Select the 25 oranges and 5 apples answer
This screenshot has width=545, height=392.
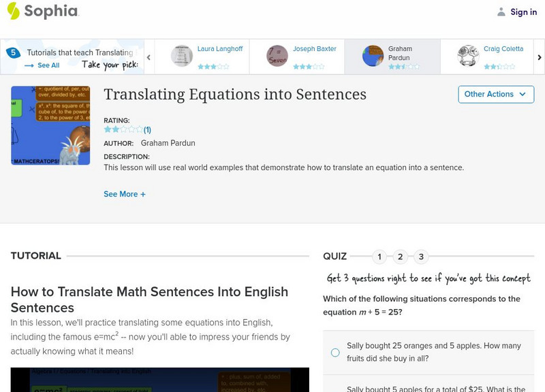click(335, 353)
